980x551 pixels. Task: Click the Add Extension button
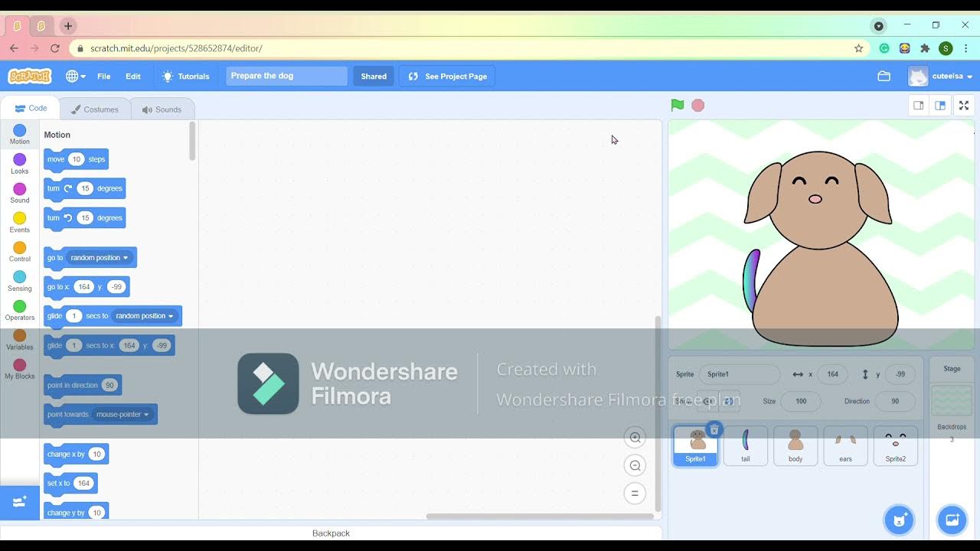[20, 502]
